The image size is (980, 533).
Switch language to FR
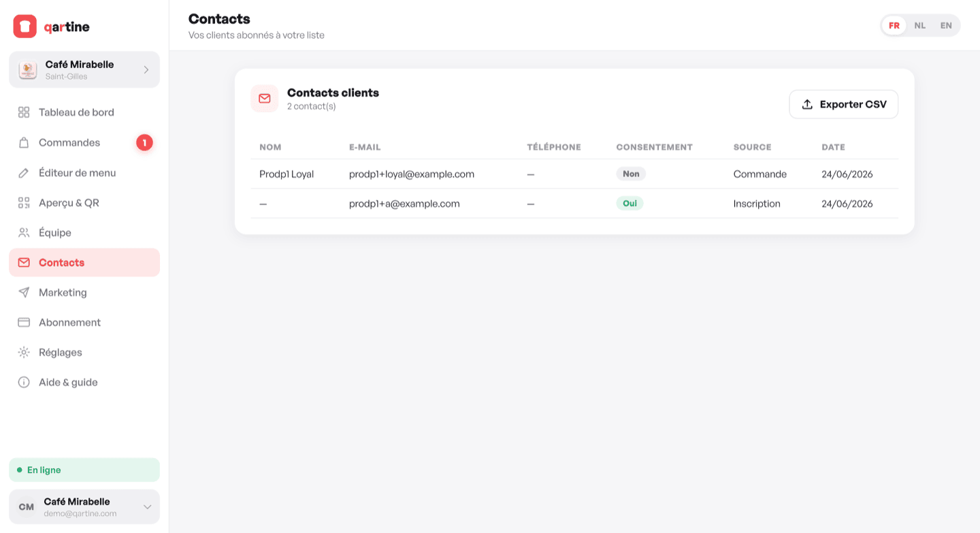tap(894, 26)
